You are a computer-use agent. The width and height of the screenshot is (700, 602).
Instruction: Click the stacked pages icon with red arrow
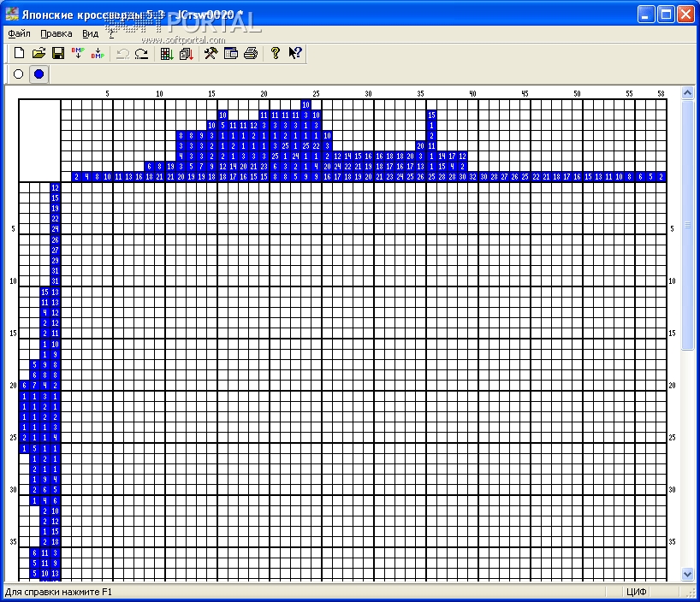(x=185, y=54)
